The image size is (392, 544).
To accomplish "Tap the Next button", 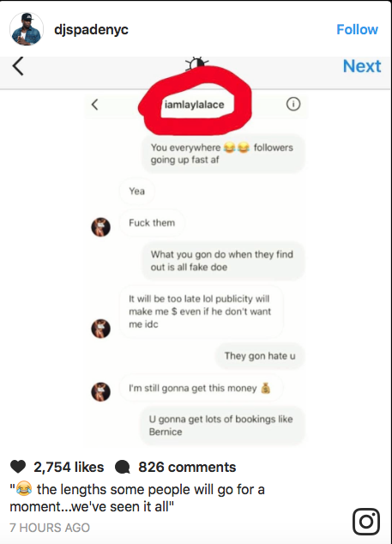I will coord(361,66).
